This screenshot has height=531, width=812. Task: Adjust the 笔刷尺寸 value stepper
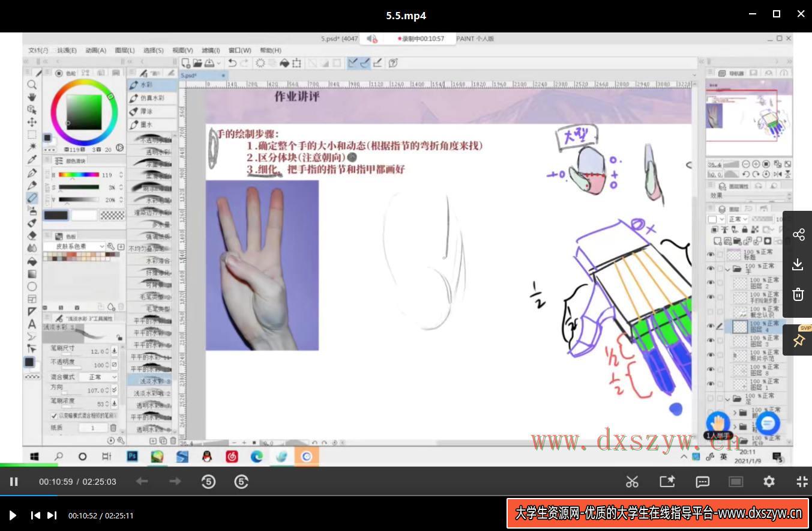(x=107, y=351)
